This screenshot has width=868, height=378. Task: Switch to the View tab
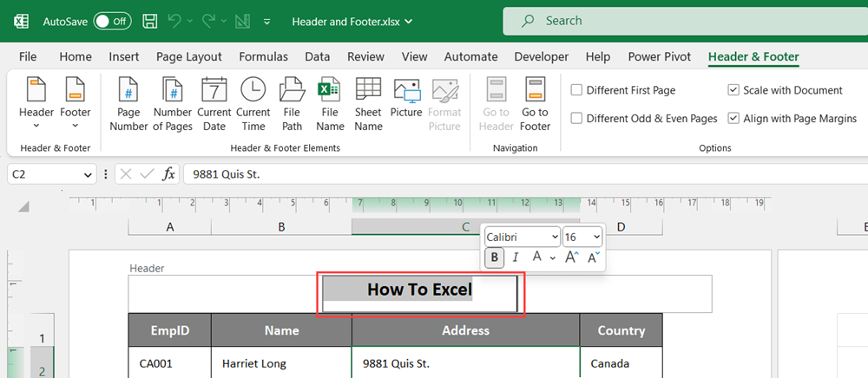click(415, 56)
